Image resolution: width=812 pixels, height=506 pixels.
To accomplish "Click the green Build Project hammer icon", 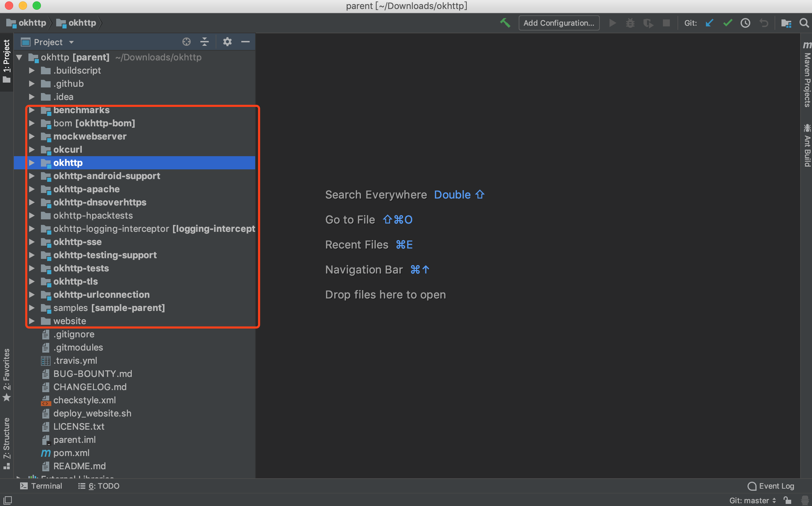I will pyautogui.click(x=505, y=23).
